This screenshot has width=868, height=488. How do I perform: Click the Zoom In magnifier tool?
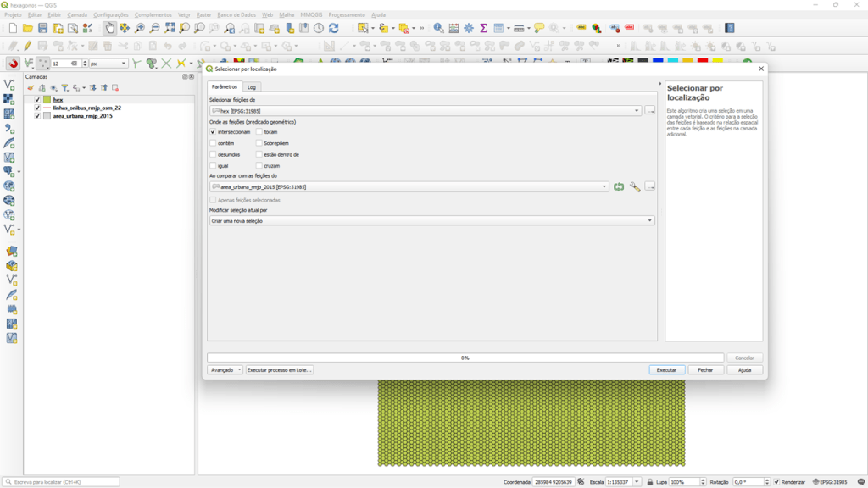click(x=140, y=28)
